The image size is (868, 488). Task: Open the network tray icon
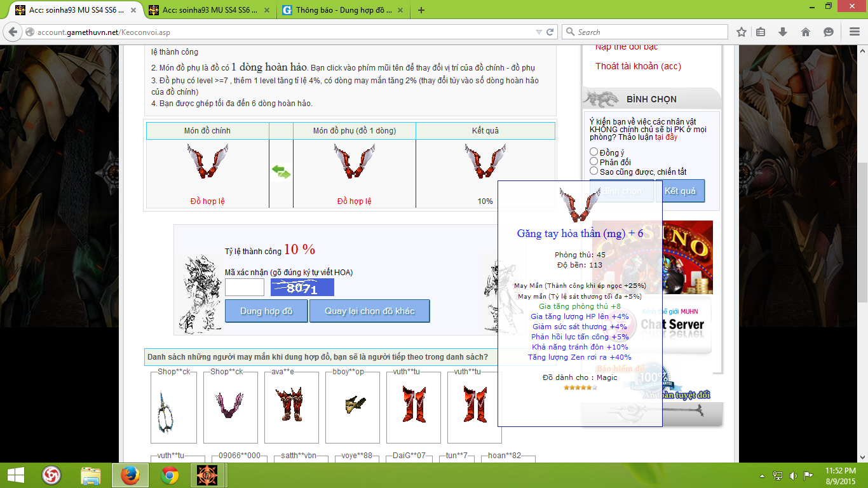[778, 475]
